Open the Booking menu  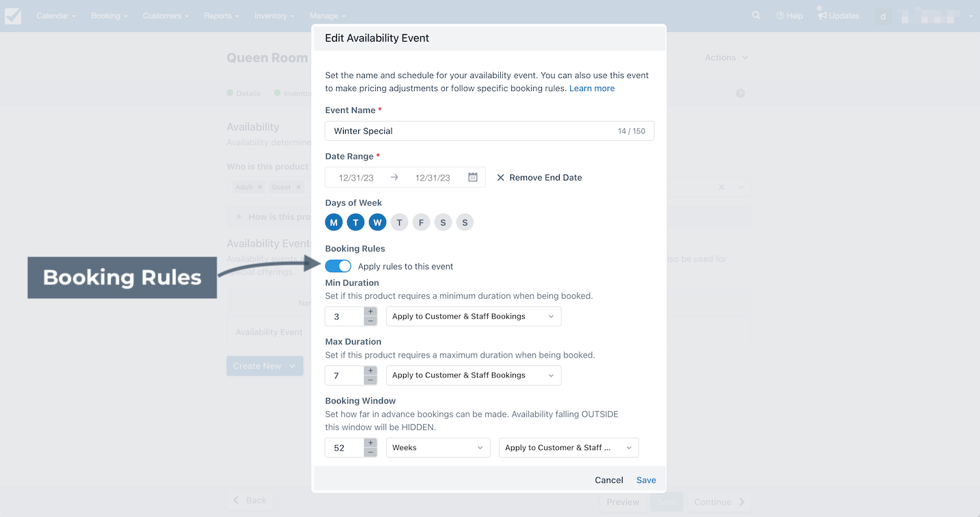click(x=109, y=16)
